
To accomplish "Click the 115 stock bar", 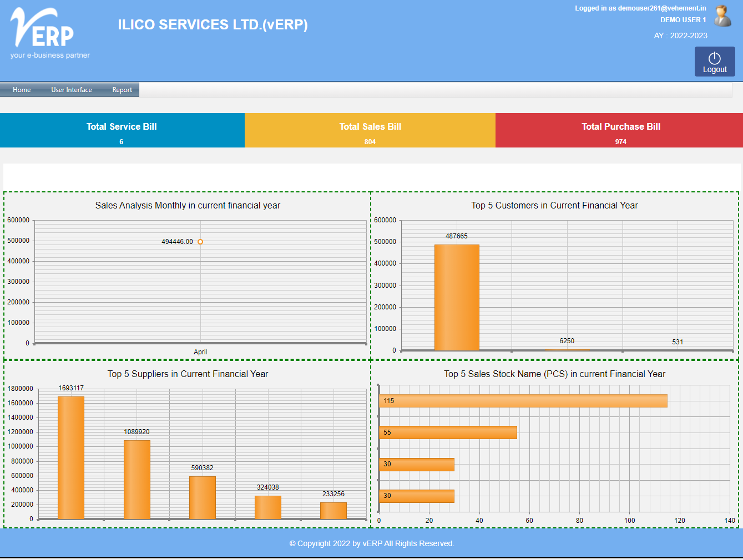I will click(523, 401).
